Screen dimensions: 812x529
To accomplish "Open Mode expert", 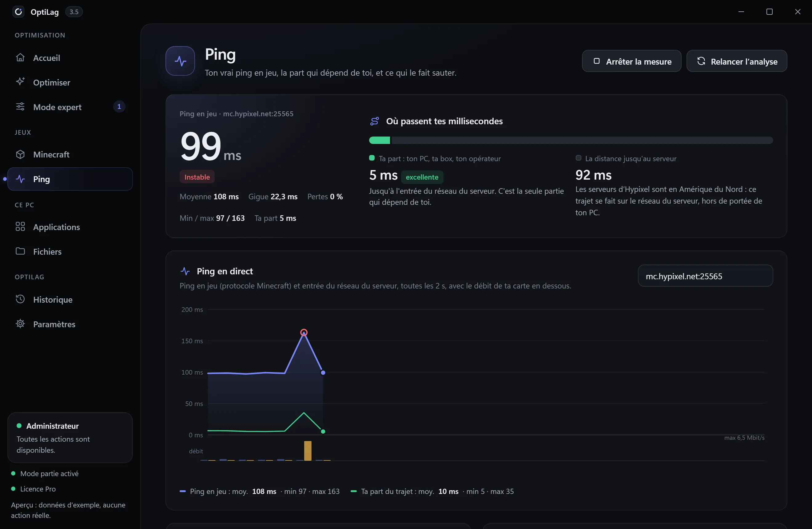I will point(70,107).
